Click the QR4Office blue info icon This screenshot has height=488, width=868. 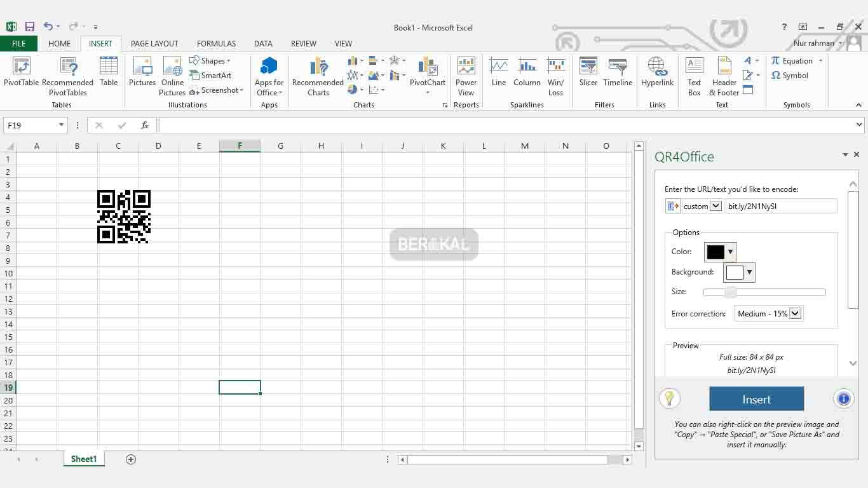point(843,398)
